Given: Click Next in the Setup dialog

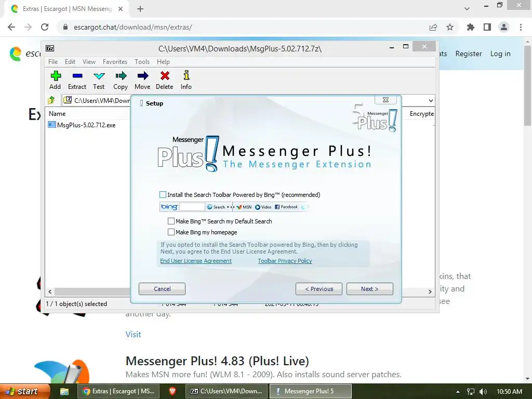Looking at the screenshot, I should coord(370,289).
